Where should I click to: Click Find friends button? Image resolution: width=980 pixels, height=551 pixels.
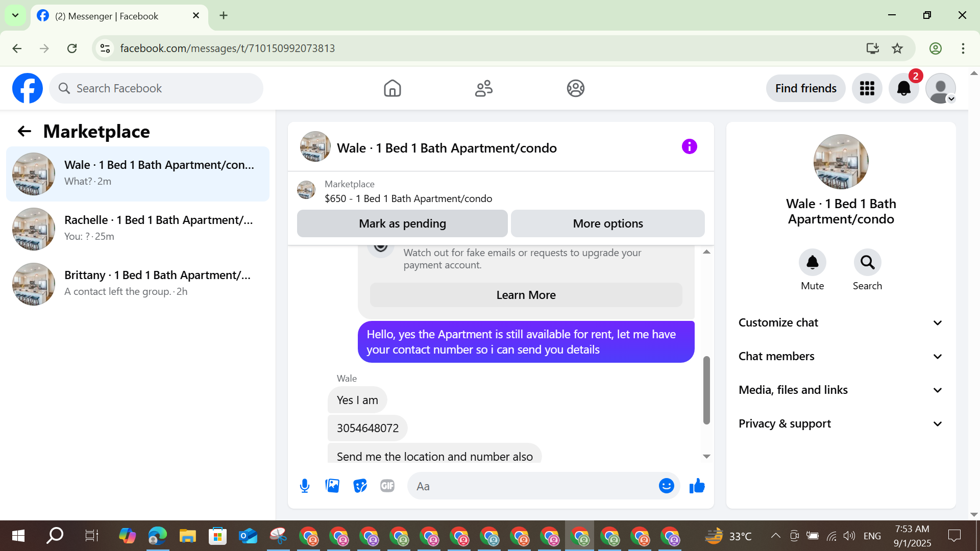(805, 88)
